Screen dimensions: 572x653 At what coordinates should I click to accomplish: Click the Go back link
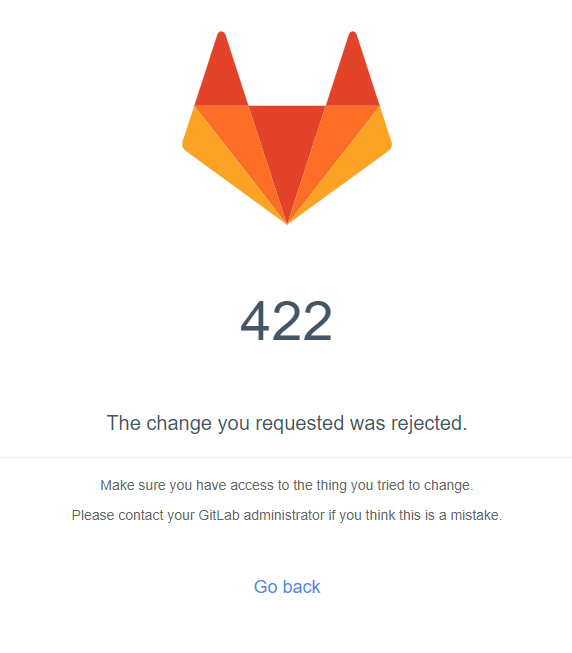[287, 587]
